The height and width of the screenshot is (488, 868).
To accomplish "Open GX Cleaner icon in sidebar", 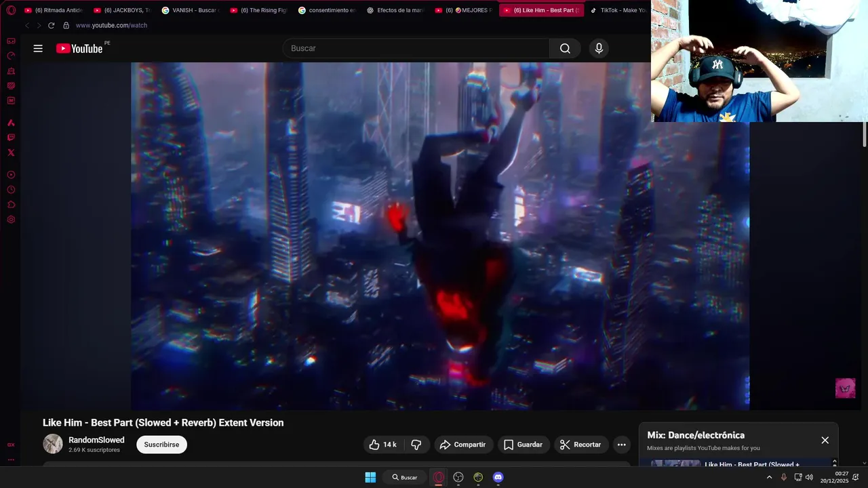I will coord(11,71).
